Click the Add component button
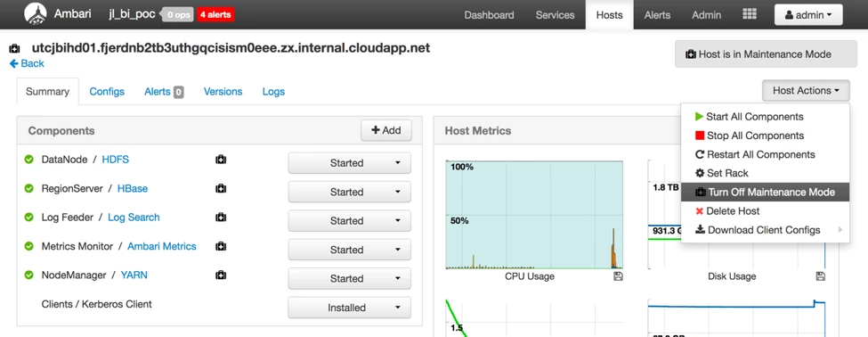The width and height of the screenshot is (868, 337). tap(386, 130)
